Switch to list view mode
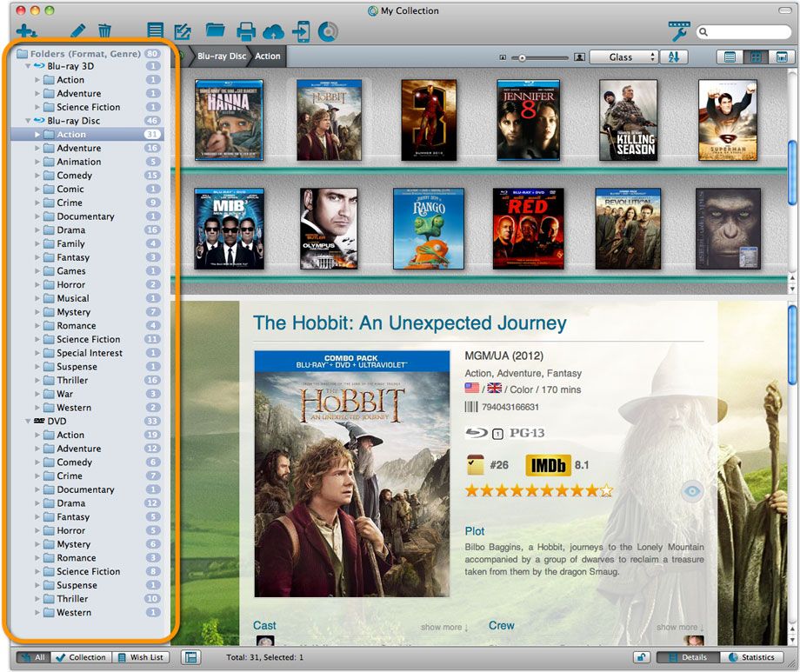 click(x=730, y=57)
